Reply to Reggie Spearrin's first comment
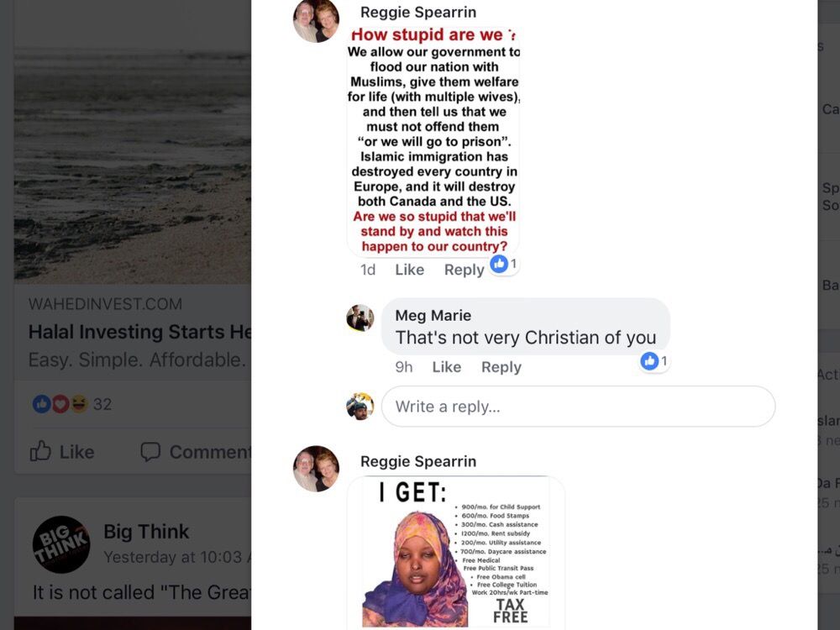 pyautogui.click(x=464, y=270)
